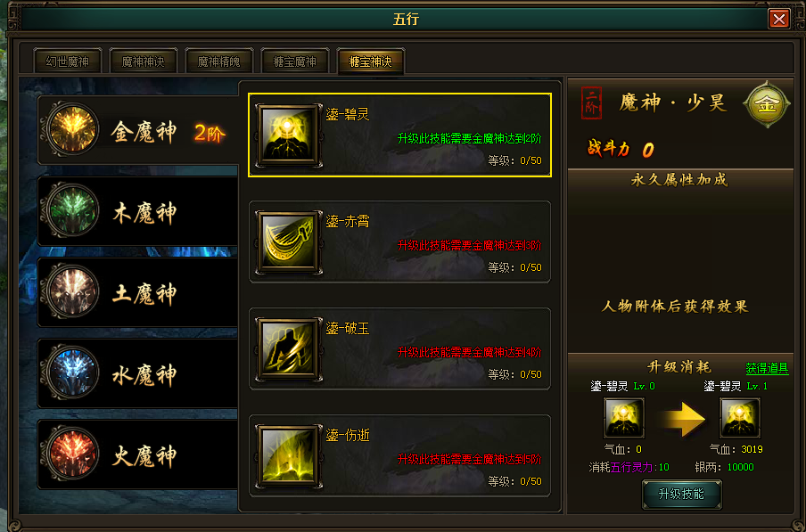This screenshot has width=806, height=532.
Task: Select the 金魔神 golden demon icon
Action: pyautogui.click(x=72, y=129)
